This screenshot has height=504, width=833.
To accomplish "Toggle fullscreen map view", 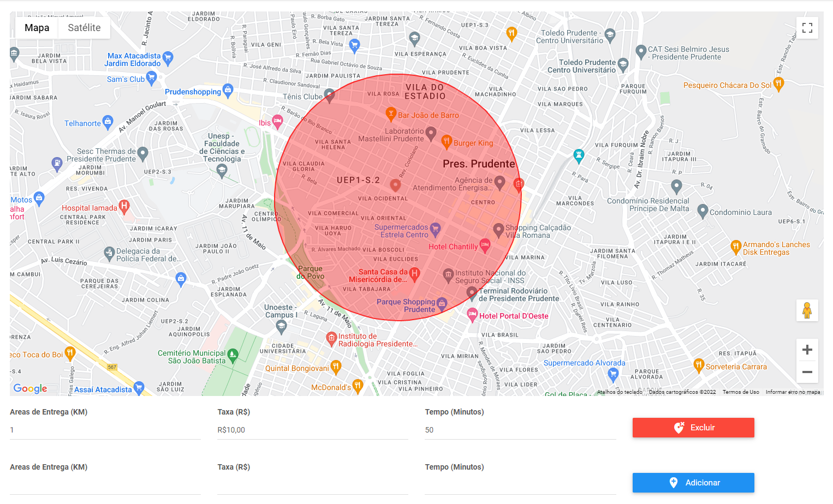I will (x=807, y=28).
